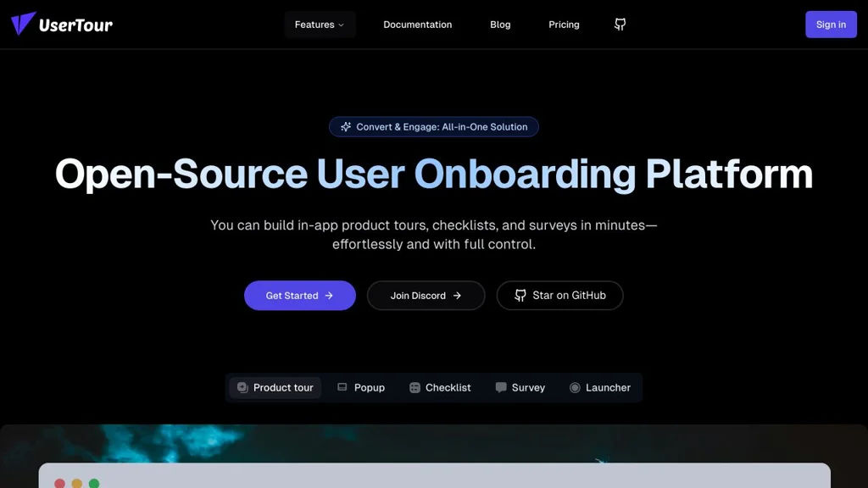
Task: Switch to the Launcher tab
Action: tap(600, 388)
